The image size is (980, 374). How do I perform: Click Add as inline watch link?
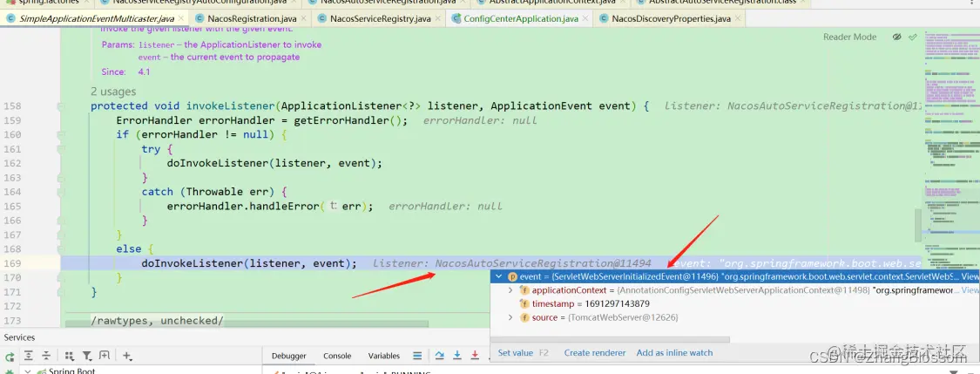(x=674, y=353)
